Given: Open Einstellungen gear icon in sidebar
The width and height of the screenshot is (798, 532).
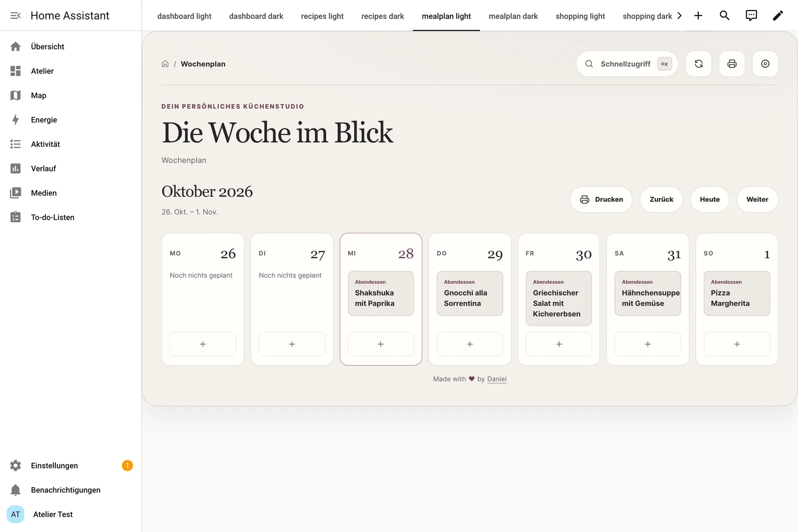Looking at the screenshot, I should 15,466.
